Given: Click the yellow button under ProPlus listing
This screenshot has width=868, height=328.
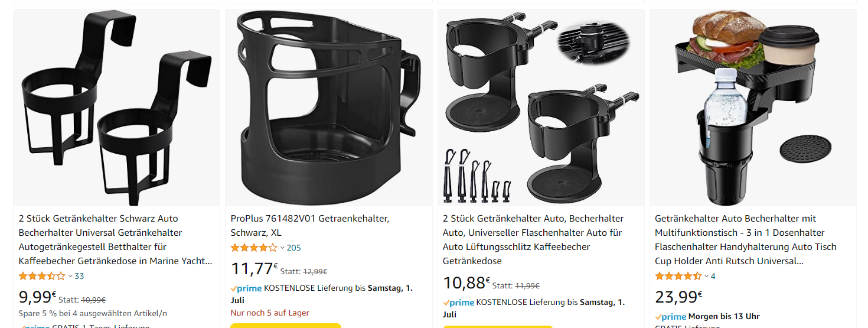Looking at the screenshot, I should tap(286, 326).
